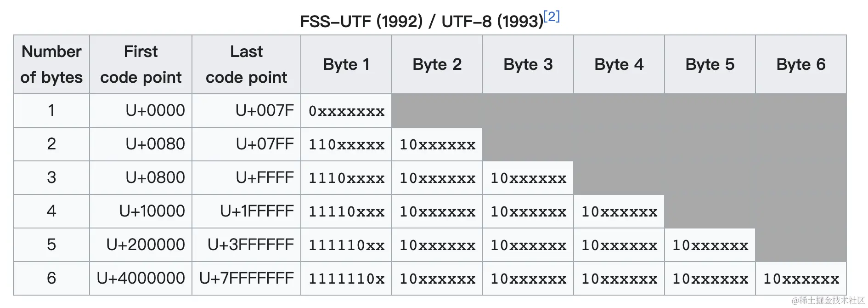Image resolution: width=868 pixels, height=308 pixels.
Task: Click the 111110xx byte pattern cell
Action: pos(346,245)
